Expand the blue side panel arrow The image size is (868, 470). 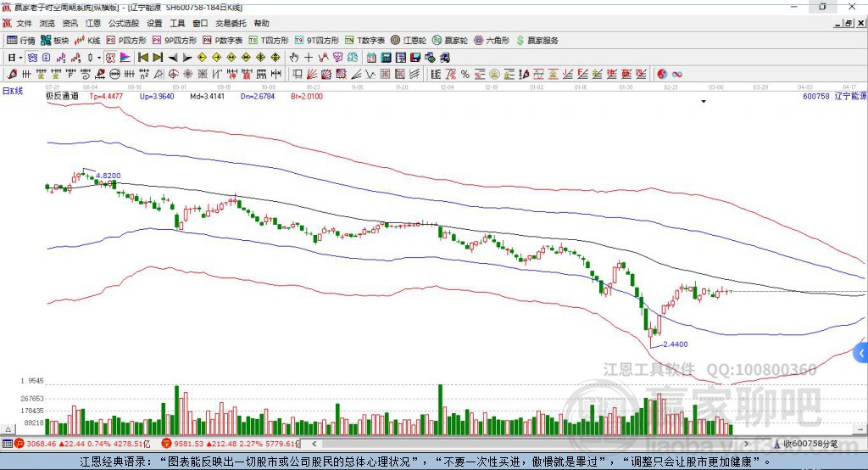click(861, 353)
